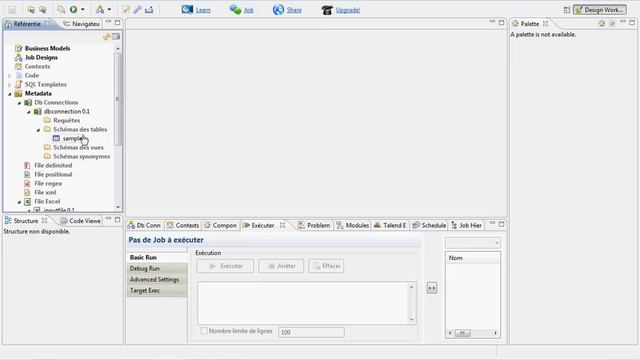640x360 pixels.
Task: Enable Nombre limite de lignes checkbox
Action: [x=204, y=331]
